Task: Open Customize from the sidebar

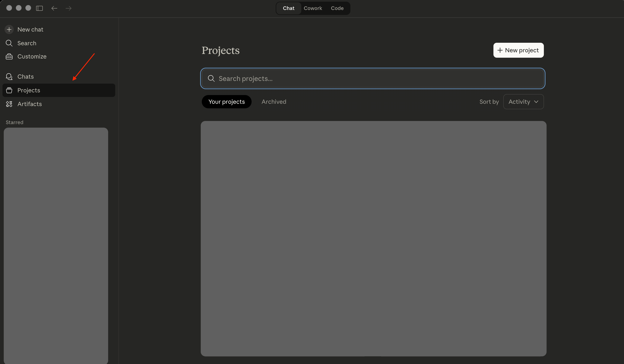Action: [x=59, y=56]
